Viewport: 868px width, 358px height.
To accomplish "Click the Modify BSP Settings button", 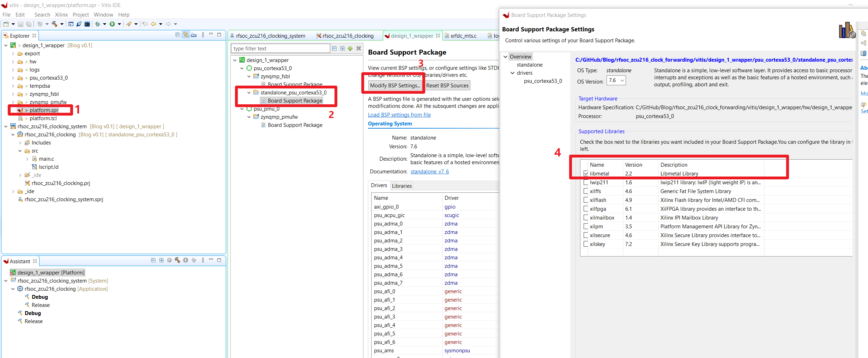I will [395, 86].
